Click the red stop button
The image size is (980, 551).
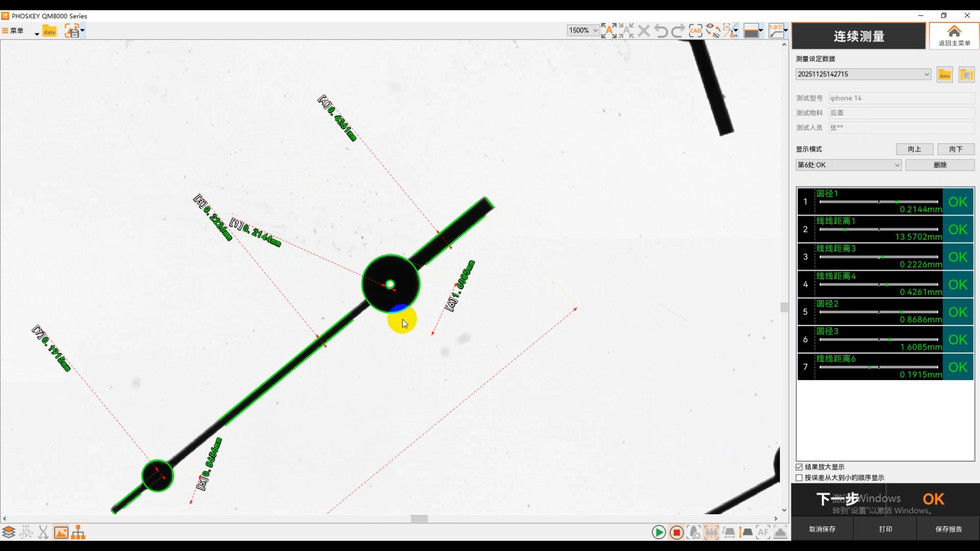click(x=676, y=533)
